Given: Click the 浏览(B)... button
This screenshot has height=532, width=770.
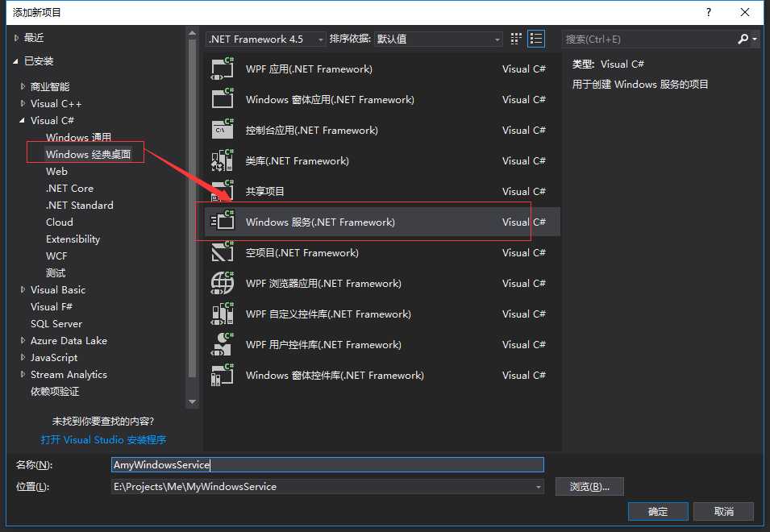Looking at the screenshot, I should coord(589,486).
